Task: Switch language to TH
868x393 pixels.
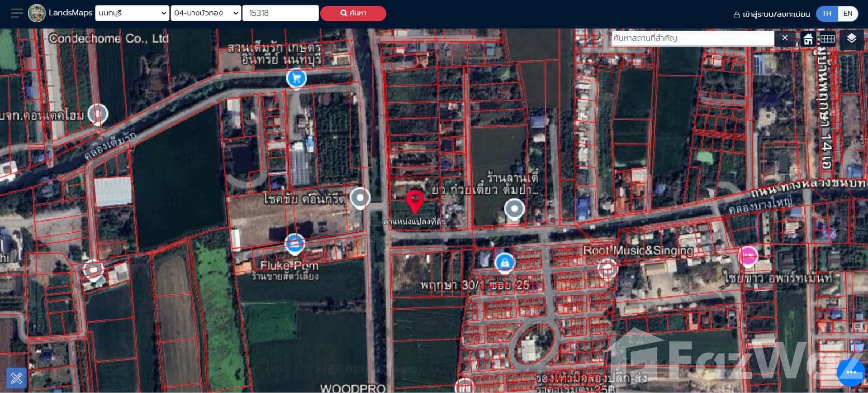Action: (x=826, y=14)
